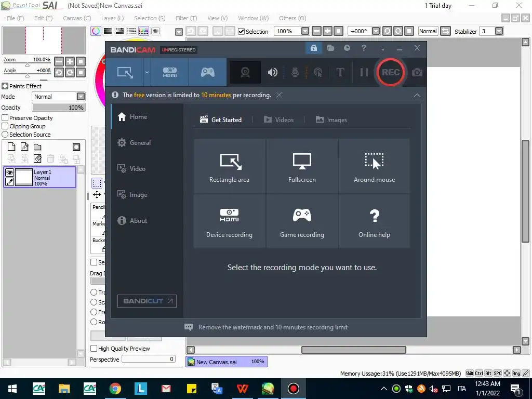Select the move tool in SAI
Screen dimensions: 532x399
click(97, 194)
